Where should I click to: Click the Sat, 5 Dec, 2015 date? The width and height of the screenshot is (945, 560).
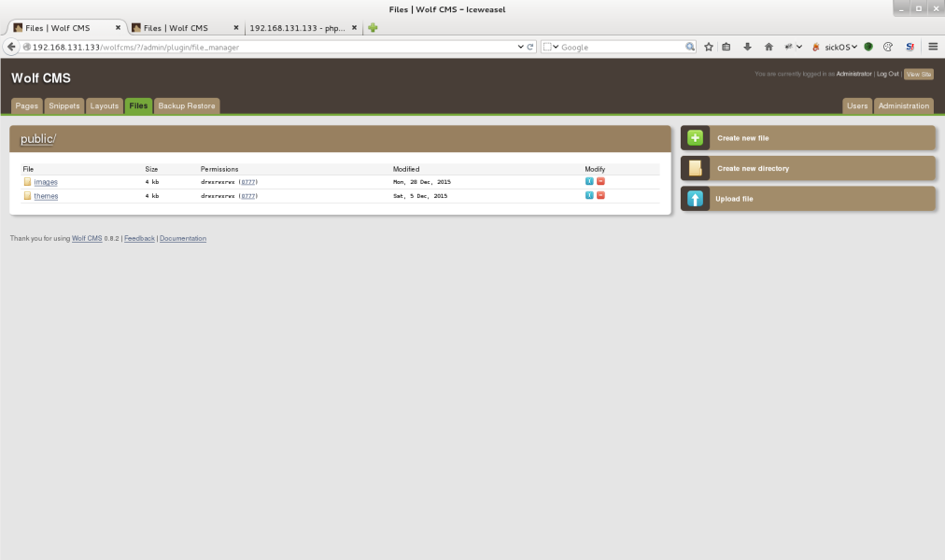coord(420,196)
